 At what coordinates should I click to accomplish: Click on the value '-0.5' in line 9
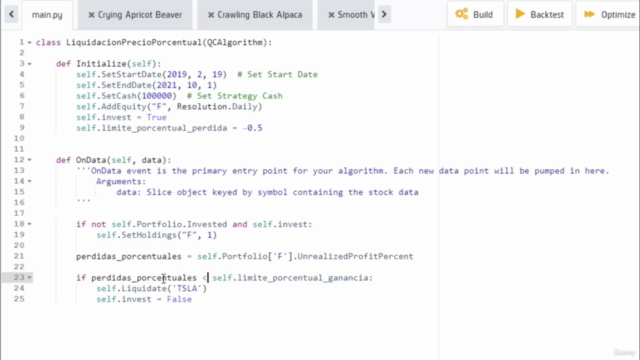pyautogui.click(x=253, y=128)
